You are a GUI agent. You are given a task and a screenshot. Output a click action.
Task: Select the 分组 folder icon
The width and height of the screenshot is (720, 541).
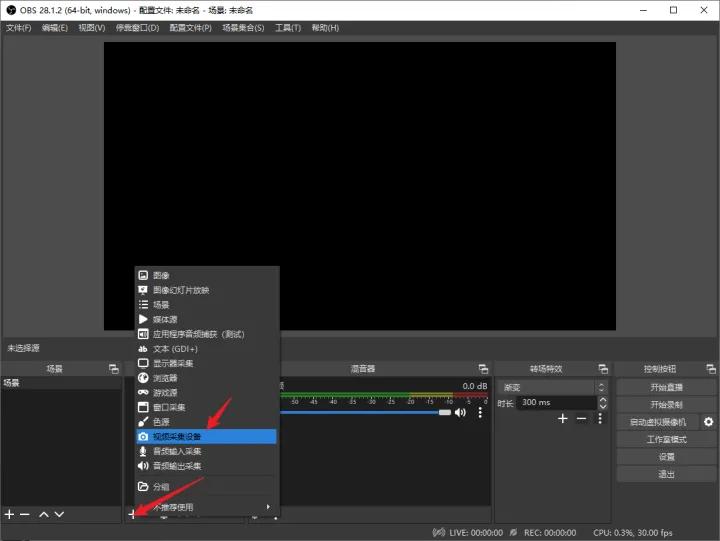143,486
